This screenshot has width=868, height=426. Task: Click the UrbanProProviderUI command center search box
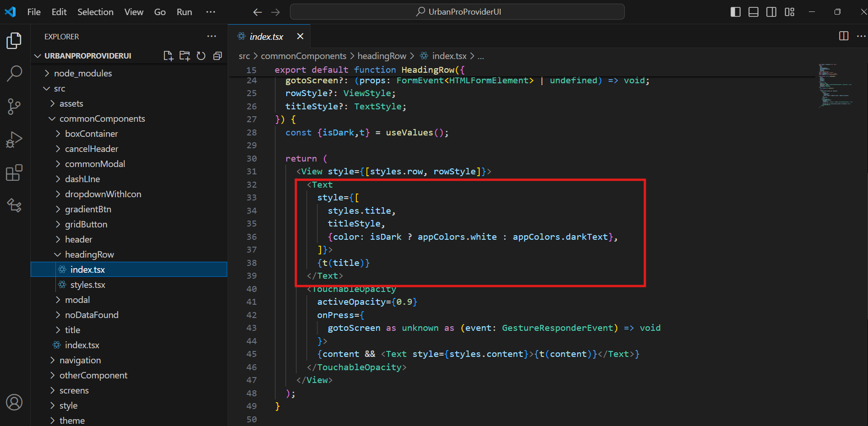point(457,12)
